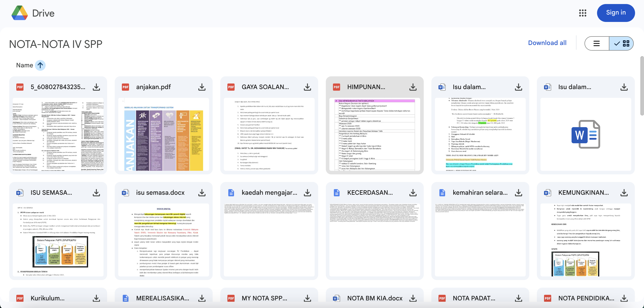Reverse sort order with the up arrow
The height and width of the screenshot is (308, 644).
point(40,65)
